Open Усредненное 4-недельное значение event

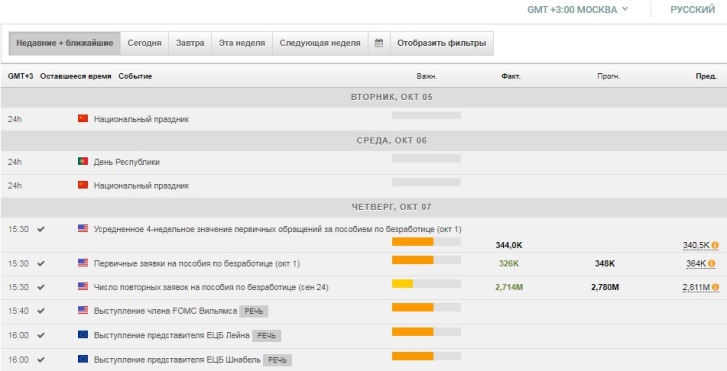click(x=277, y=229)
